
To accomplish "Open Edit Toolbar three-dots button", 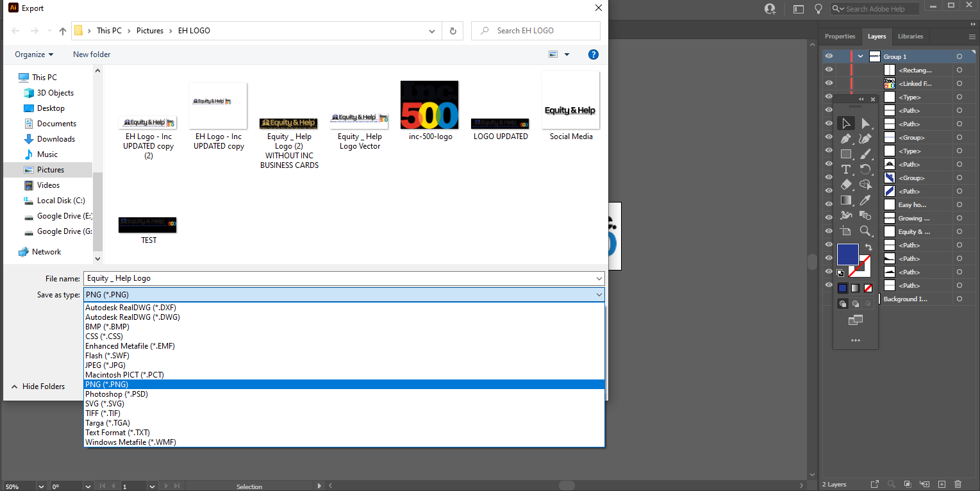I will 855,340.
